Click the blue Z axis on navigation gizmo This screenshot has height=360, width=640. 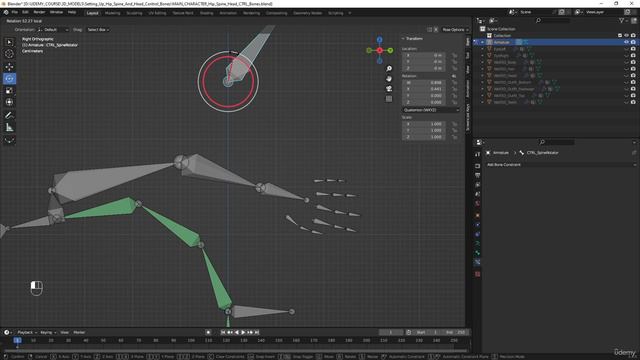click(380, 40)
